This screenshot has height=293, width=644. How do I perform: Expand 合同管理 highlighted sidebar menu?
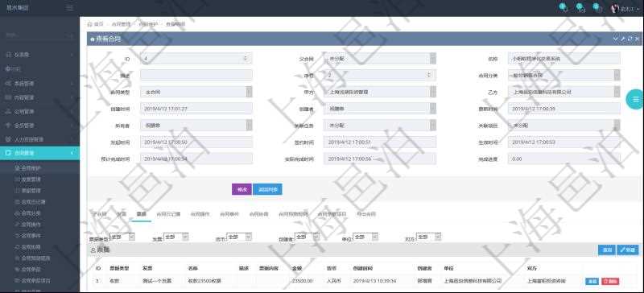pos(39,153)
